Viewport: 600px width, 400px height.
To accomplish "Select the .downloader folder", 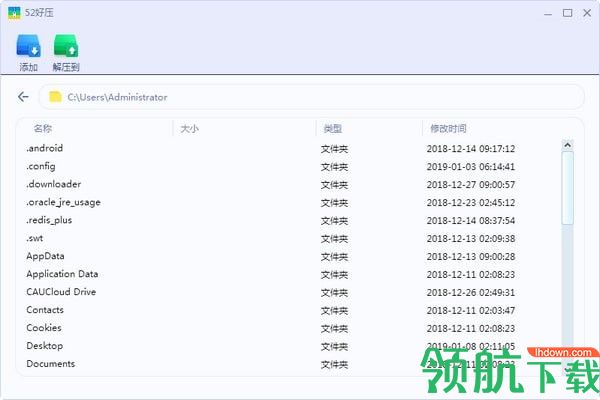I will tap(54, 184).
